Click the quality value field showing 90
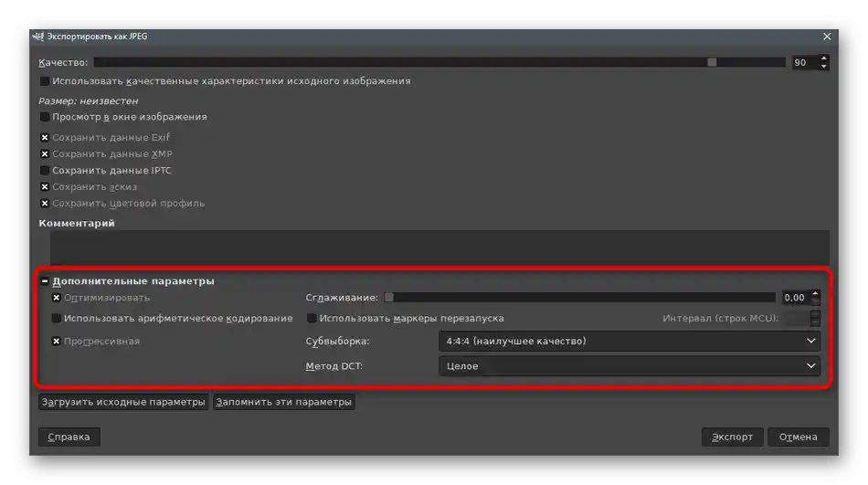868x485 pixels. [x=804, y=62]
